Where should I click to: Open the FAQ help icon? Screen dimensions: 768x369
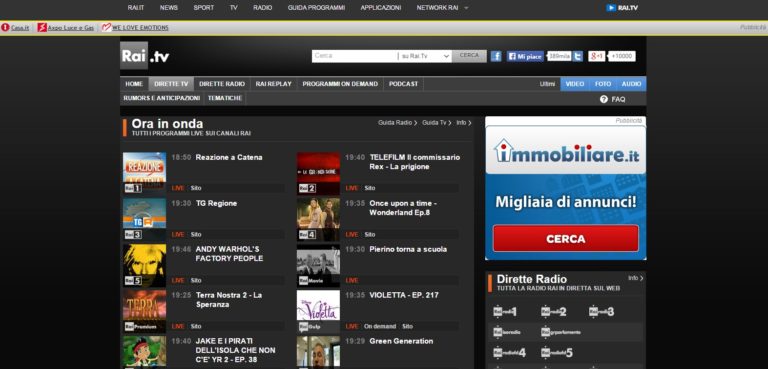point(603,99)
